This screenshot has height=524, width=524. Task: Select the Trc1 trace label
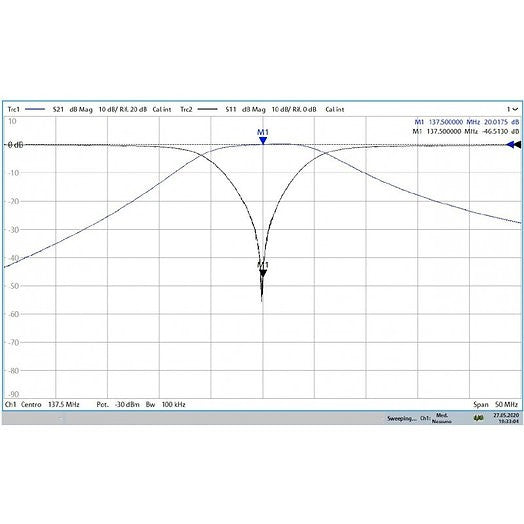(x=14, y=109)
